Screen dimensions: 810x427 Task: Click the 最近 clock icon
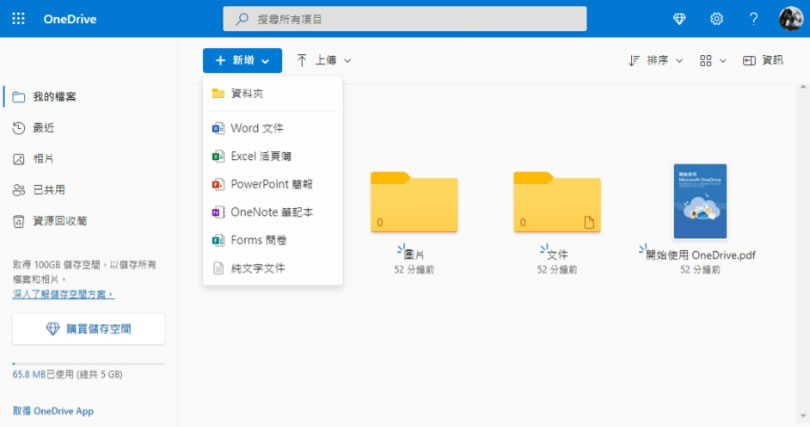[x=19, y=128]
